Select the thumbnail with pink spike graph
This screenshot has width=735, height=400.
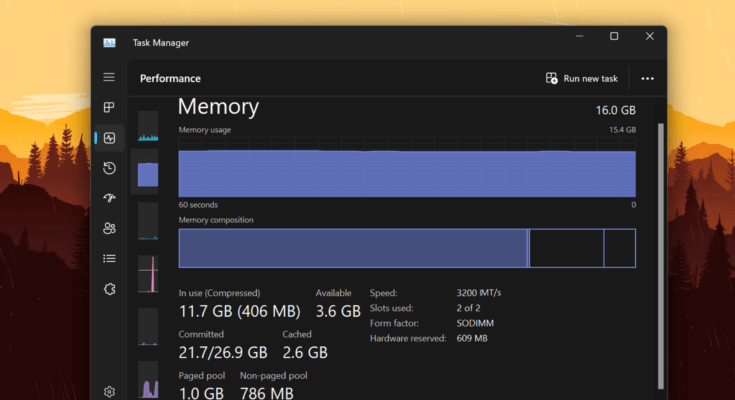[x=148, y=274]
